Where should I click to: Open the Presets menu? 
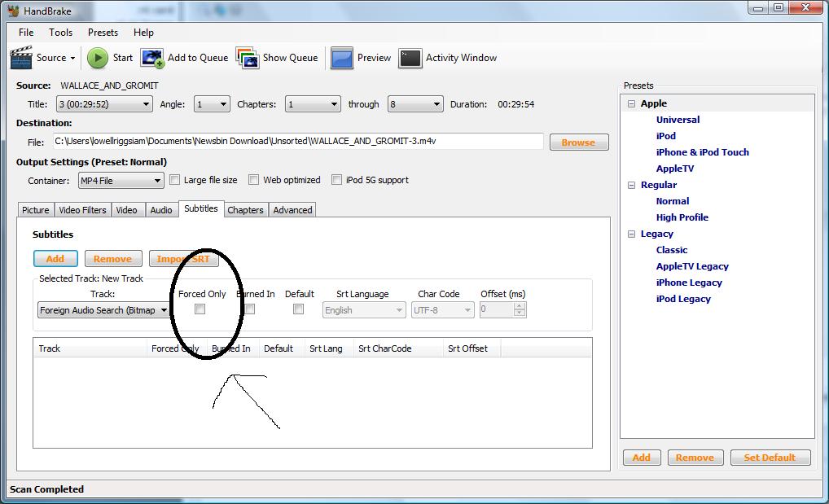click(103, 33)
